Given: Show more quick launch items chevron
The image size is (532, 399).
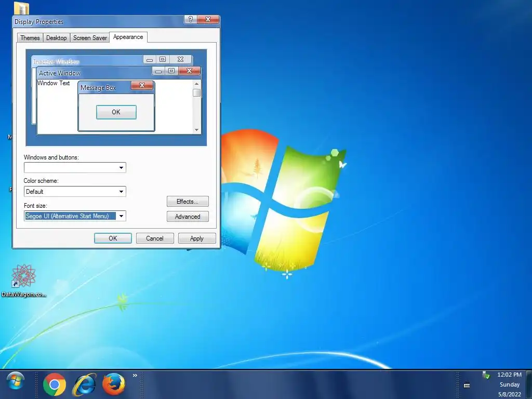Looking at the screenshot, I should [x=135, y=375].
